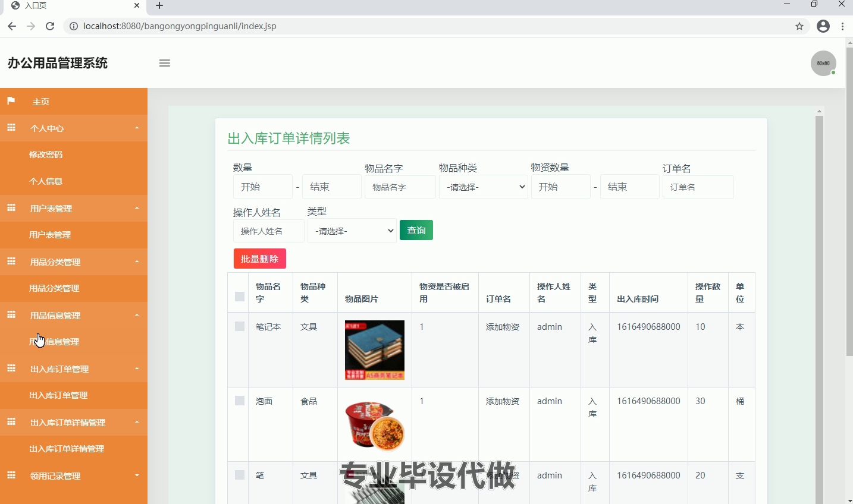Tick the checkbox for the 笔记本 row

pyautogui.click(x=240, y=326)
